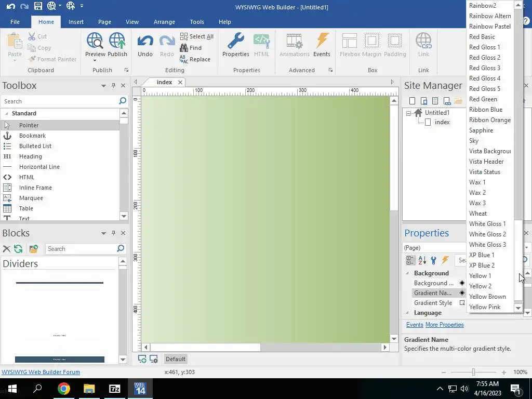This screenshot has height=399, width=532.
Task: Switch to the Insert ribbon tab
Action: coord(76,22)
